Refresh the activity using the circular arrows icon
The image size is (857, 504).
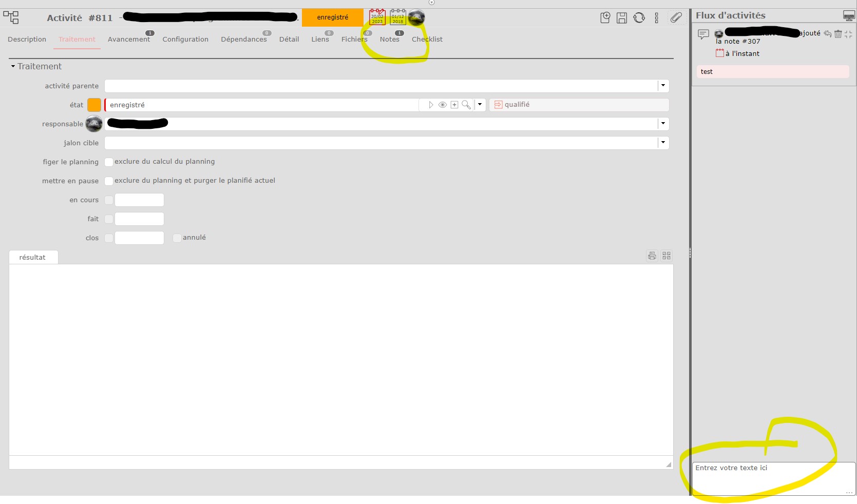point(639,18)
